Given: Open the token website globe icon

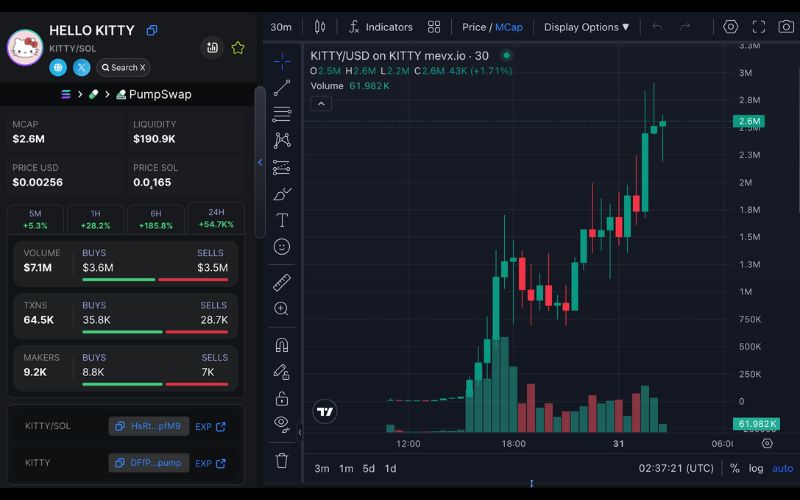Looking at the screenshot, I should click(58, 67).
